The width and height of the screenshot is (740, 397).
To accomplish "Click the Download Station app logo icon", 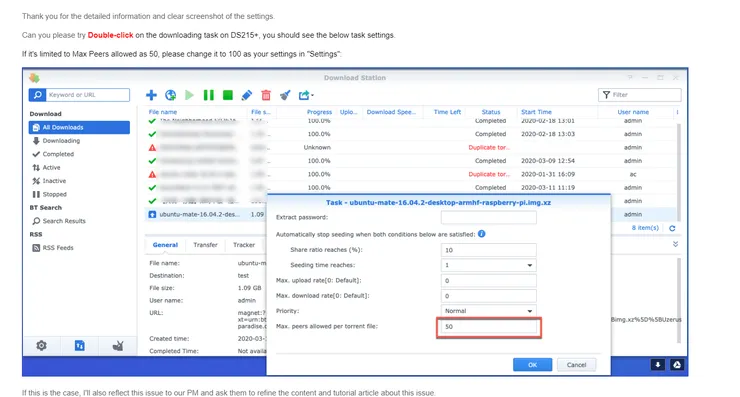I will point(34,78).
